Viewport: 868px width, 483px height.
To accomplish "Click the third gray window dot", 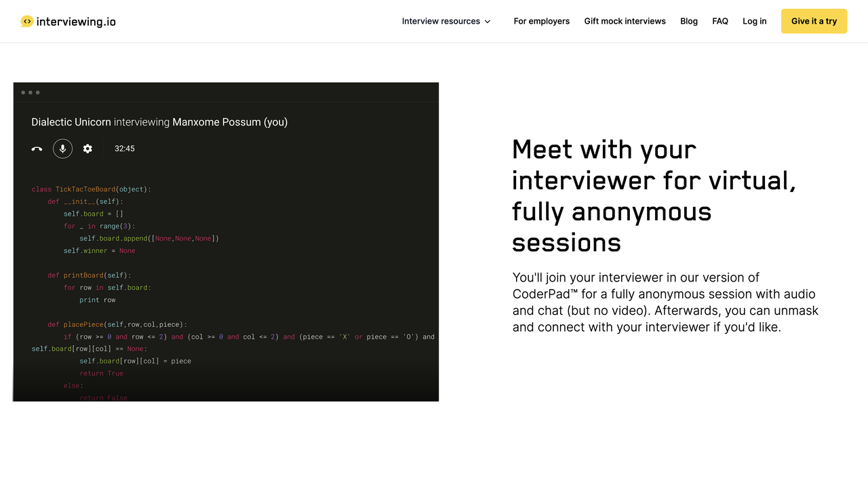I will 38,92.
